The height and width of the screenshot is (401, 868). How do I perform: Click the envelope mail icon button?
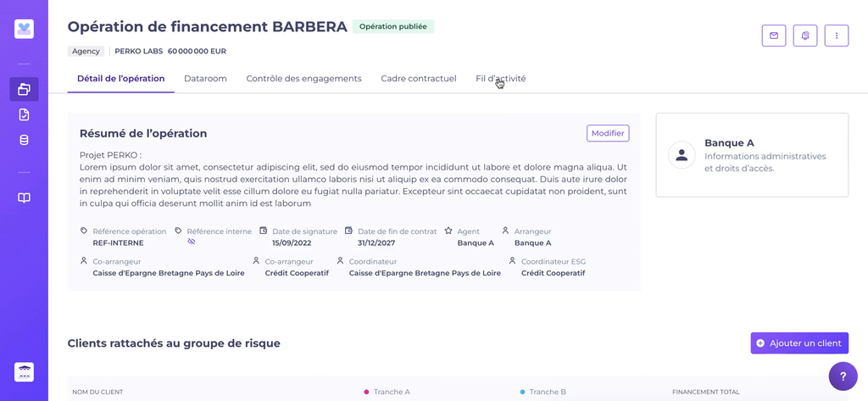[x=773, y=36]
